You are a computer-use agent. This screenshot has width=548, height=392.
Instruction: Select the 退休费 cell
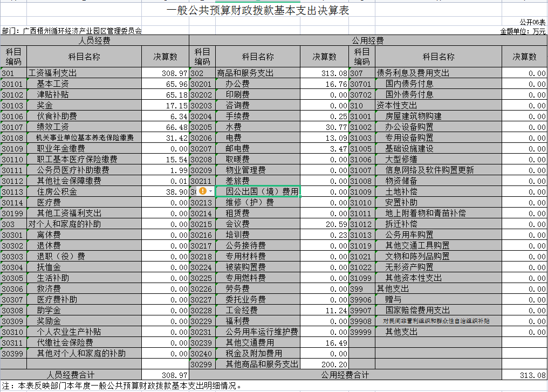[x=84, y=246]
